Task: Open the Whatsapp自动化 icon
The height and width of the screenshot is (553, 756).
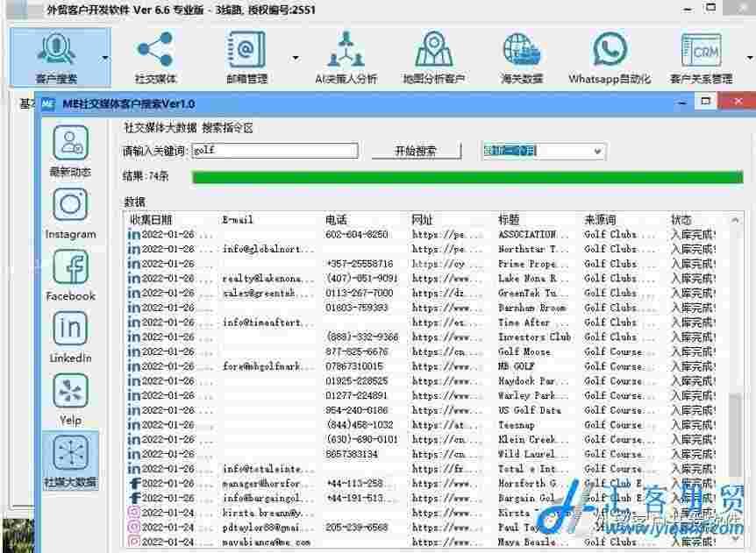Action: [610, 57]
